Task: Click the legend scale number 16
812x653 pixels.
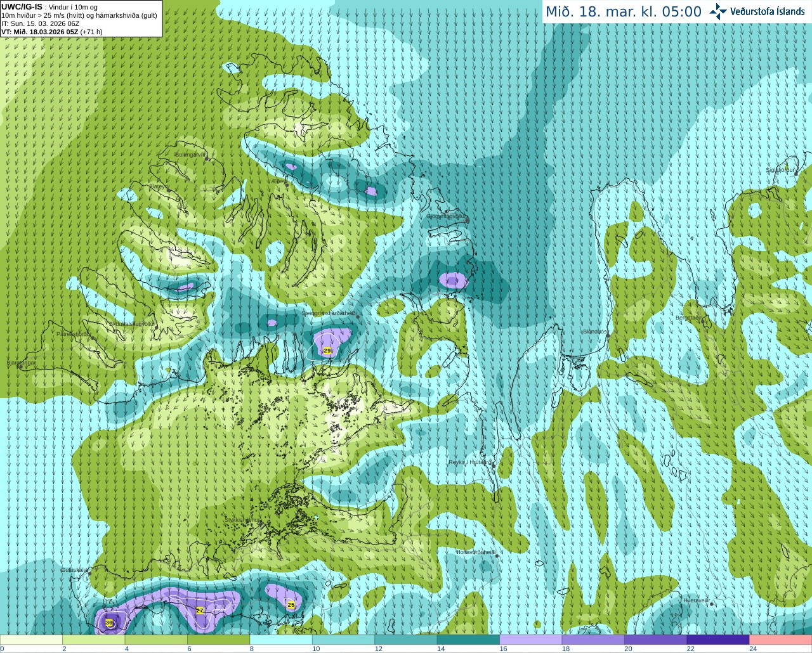Action: [x=503, y=649]
